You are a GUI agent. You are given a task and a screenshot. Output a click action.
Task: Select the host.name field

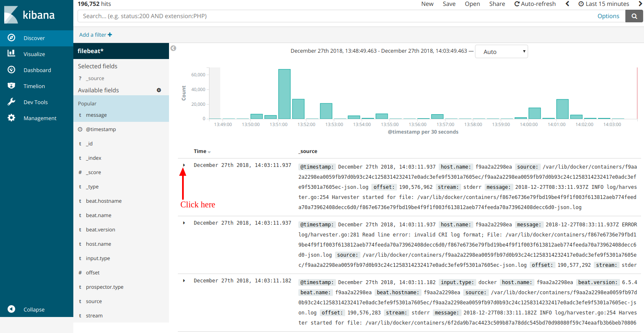(x=99, y=244)
